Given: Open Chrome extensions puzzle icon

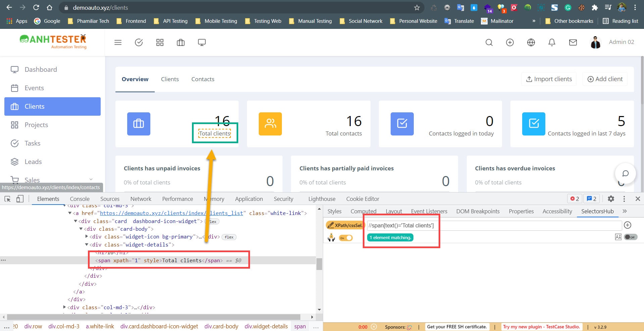Looking at the screenshot, I should point(595,7).
